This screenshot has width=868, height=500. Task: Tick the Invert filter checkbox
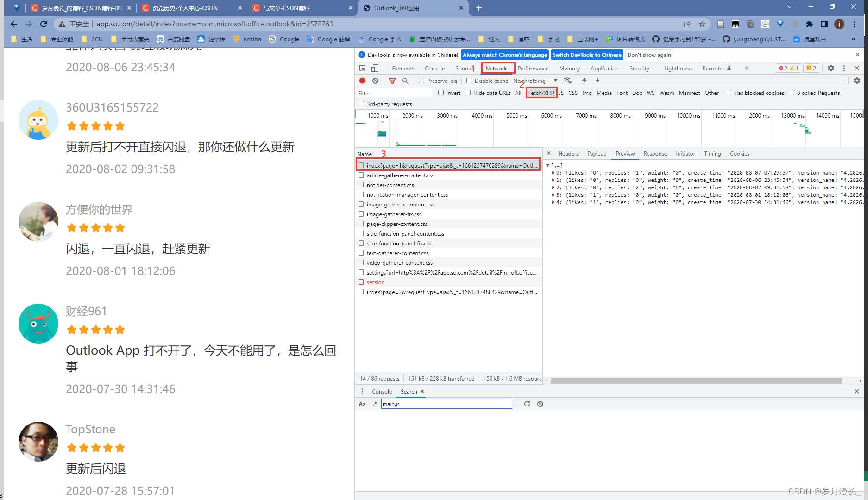pos(441,93)
